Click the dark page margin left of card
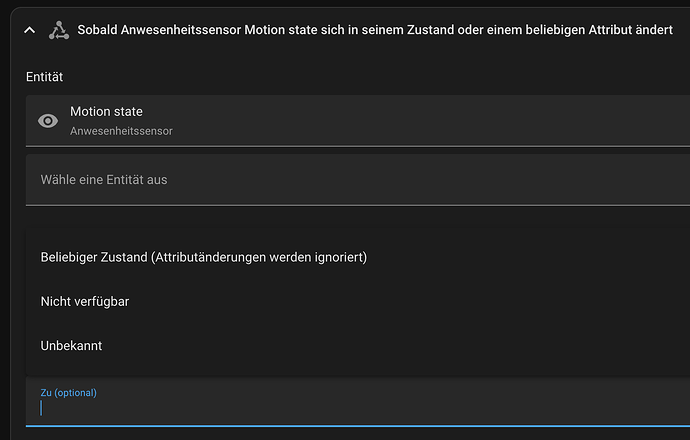 (x=5, y=220)
